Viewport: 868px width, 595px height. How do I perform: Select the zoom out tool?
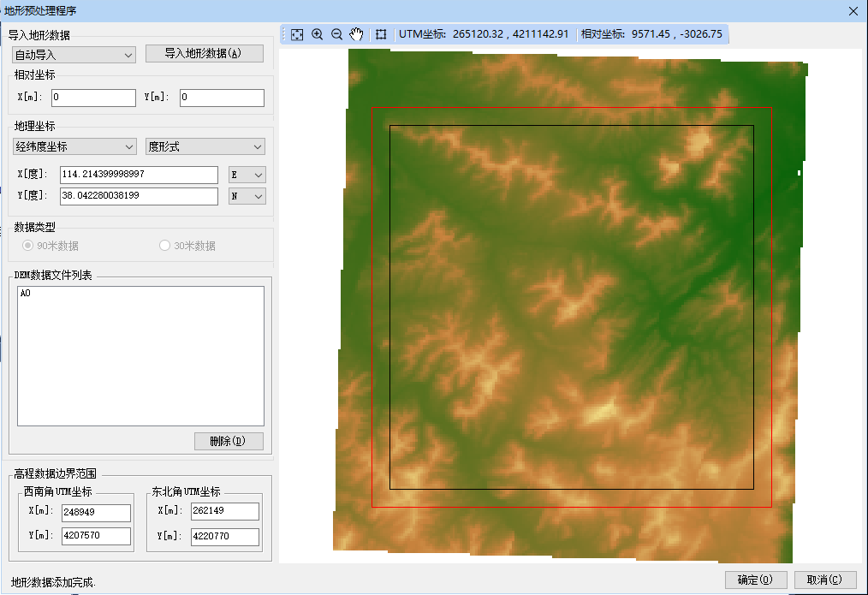point(336,34)
